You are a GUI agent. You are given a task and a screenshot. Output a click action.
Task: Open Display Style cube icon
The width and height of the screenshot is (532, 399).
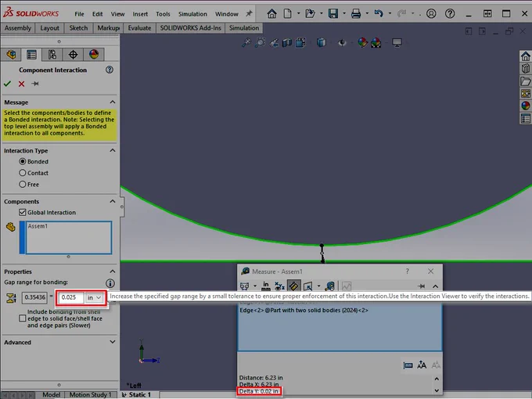click(x=321, y=43)
